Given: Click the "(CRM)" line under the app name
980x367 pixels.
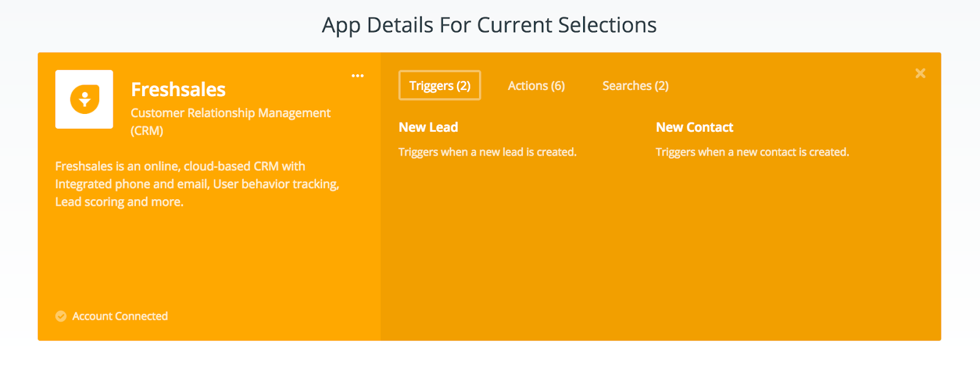Looking at the screenshot, I should pyautogui.click(x=147, y=131).
